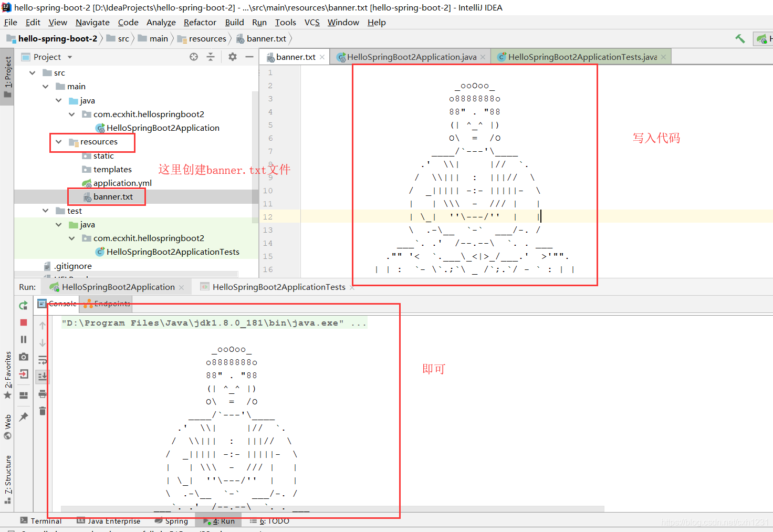Collapse the resources folder
The width and height of the screenshot is (773, 532).
[x=59, y=142]
